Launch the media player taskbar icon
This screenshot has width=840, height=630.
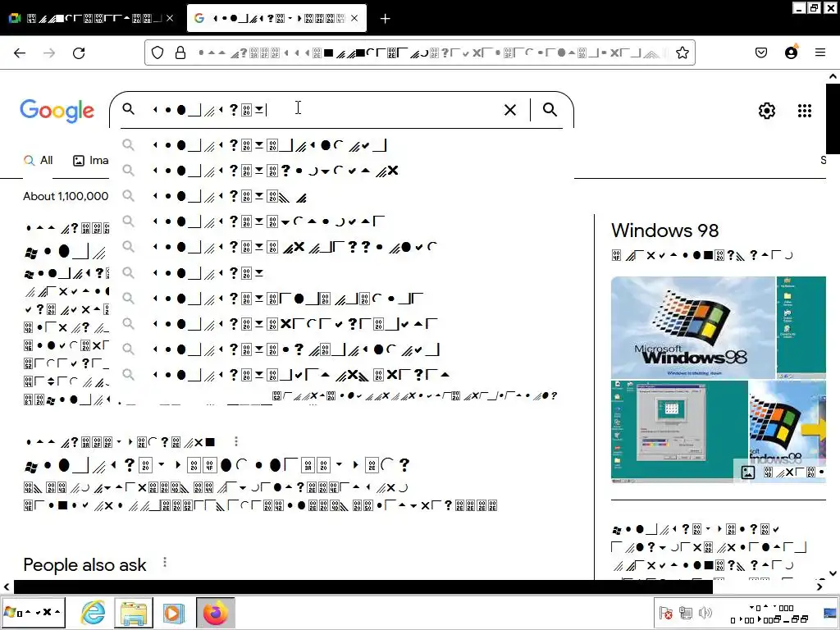174,612
